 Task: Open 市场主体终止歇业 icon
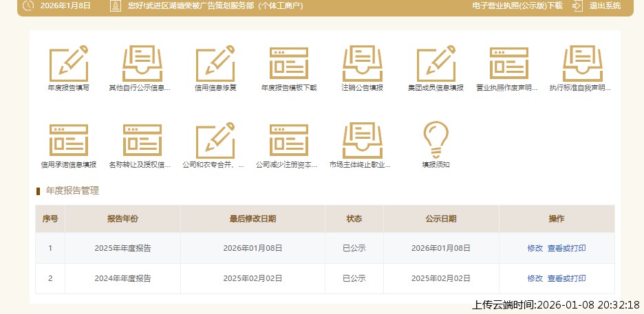pos(362,141)
